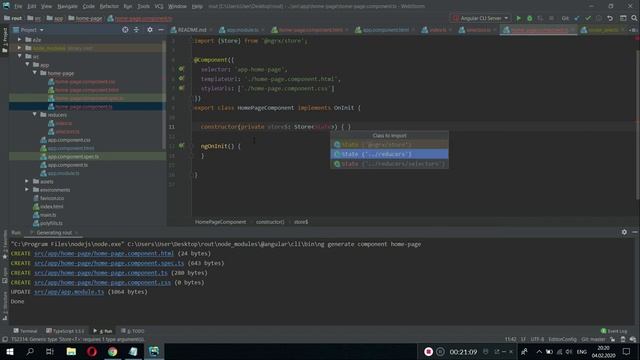Open the VCS menu
The height and width of the screenshot is (360, 640).
[159, 6]
